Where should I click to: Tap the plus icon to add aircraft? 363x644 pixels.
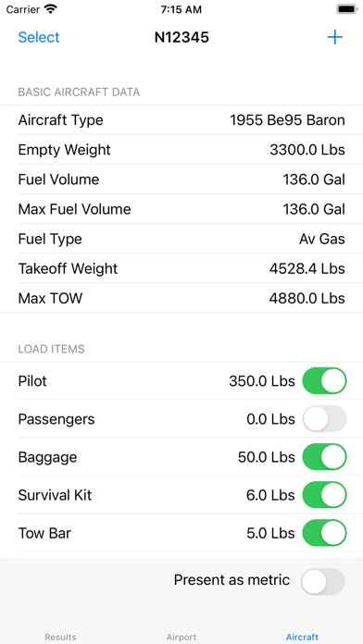(x=334, y=37)
